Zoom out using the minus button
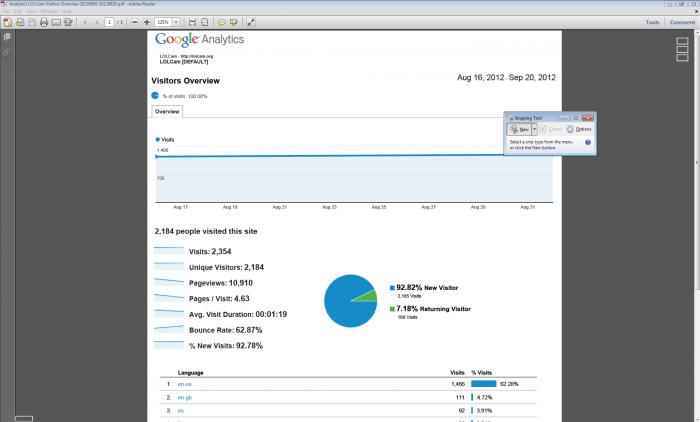Image resolution: width=700 pixels, height=422 pixels. click(135, 22)
